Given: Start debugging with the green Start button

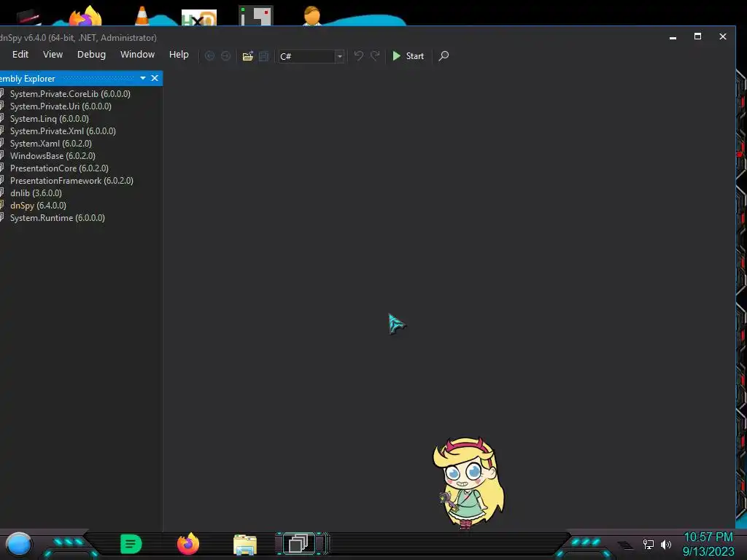Looking at the screenshot, I should tap(409, 55).
